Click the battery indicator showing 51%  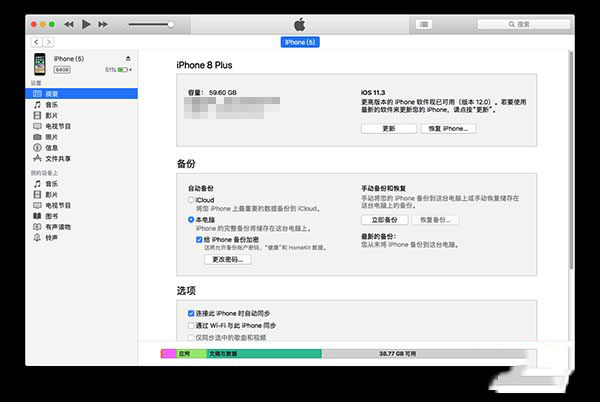118,70
